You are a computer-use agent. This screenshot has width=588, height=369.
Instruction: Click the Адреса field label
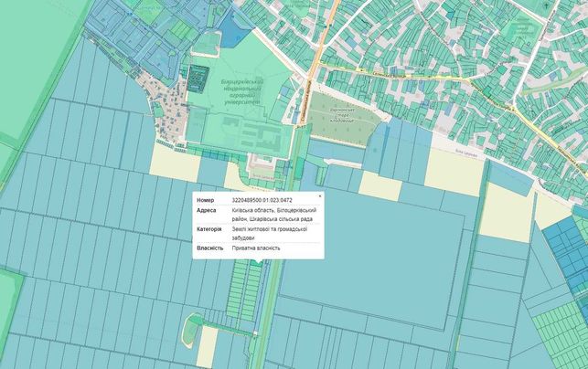(x=207, y=211)
